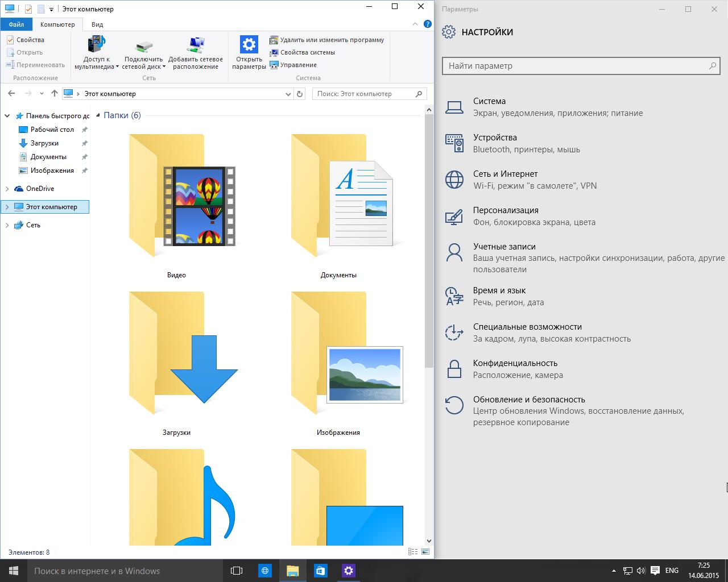Open Quick Access Toolbar customize dropdown
728x582 pixels.
(x=51, y=9)
